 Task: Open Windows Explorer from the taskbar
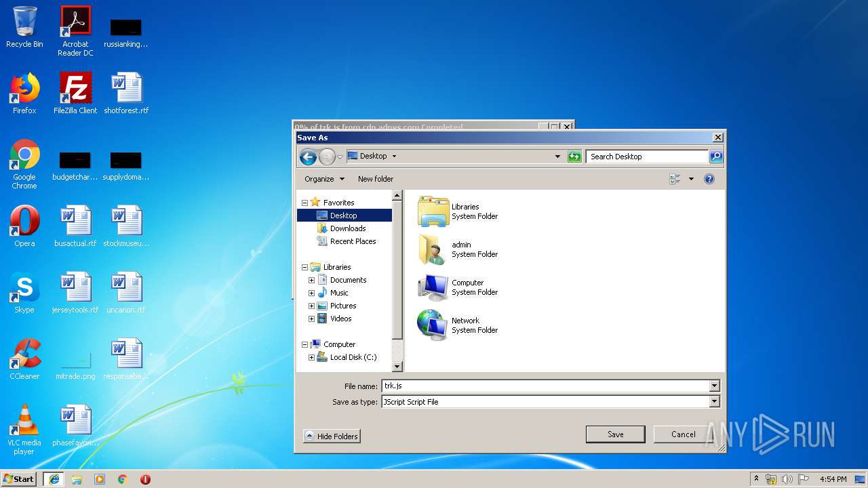(x=77, y=479)
